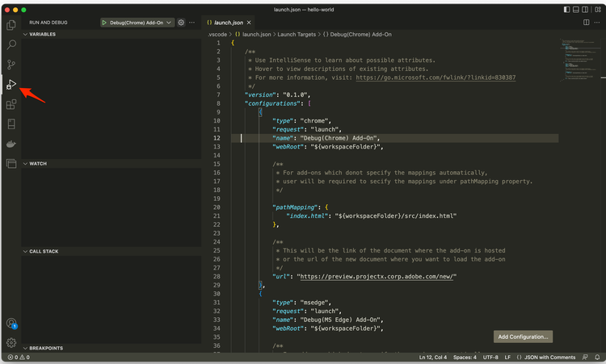
Task: Click RUN AND DEBUG panel title
Action: 48,23
